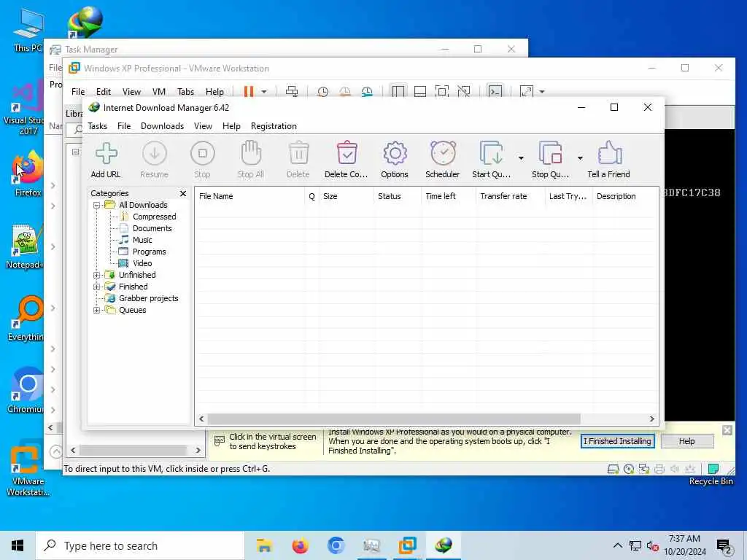Click the taskbar search box
747x560 pixels.
pyautogui.click(x=140, y=545)
